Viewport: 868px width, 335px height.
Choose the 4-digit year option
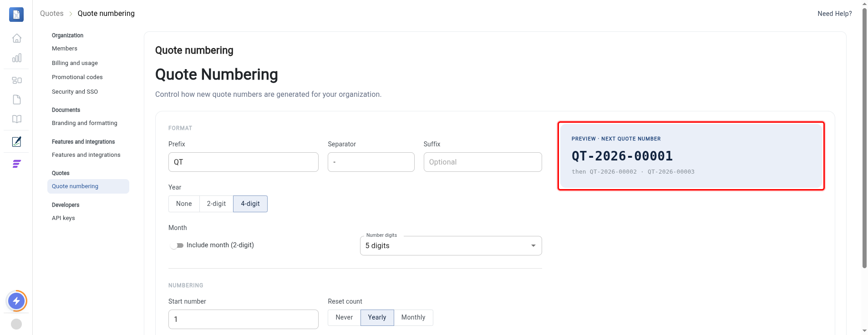click(x=250, y=204)
